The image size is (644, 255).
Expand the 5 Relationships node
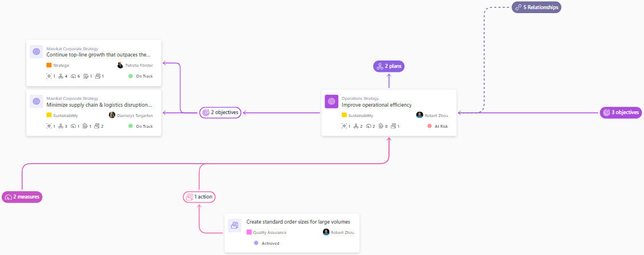[x=536, y=7]
